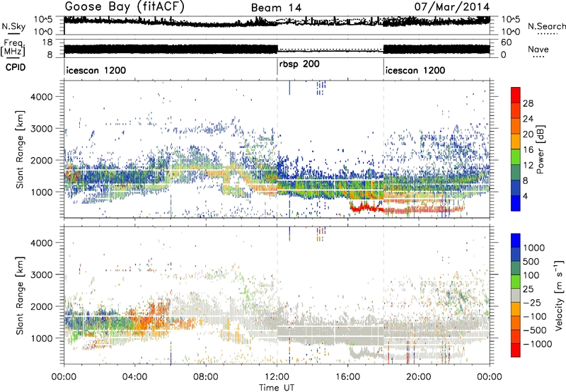Screen dimensions: 566x392
Task: Click the 'Goose Bay (fitACF)' title
Action: [125, 6]
